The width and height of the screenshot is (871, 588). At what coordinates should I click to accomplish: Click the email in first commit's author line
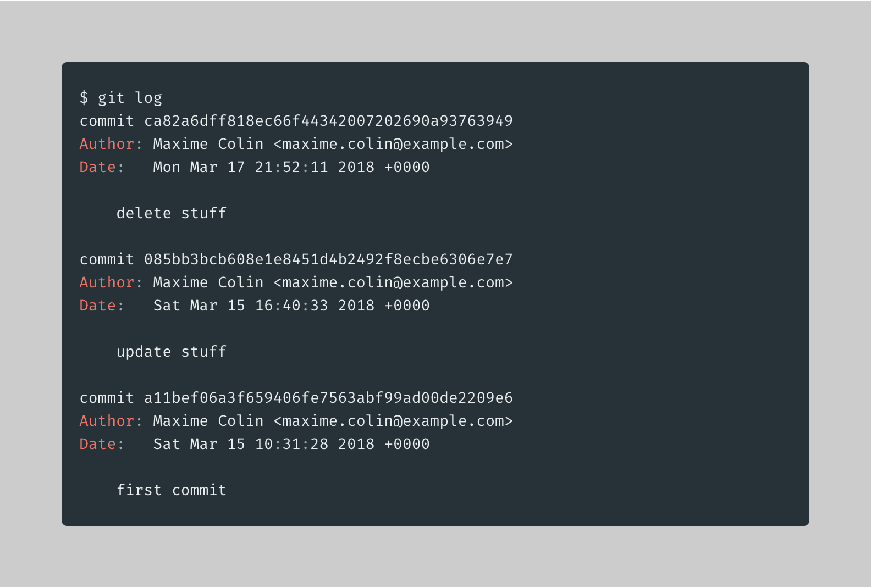(393, 144)
